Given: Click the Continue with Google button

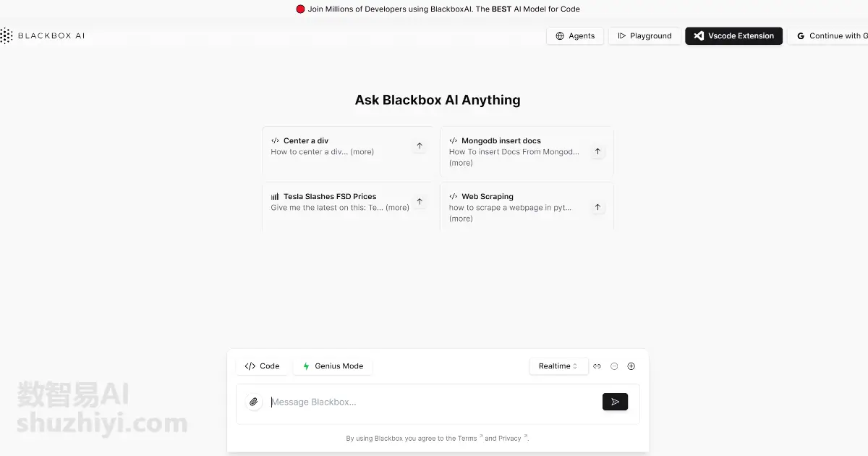Looking at the screenshot, I should pyautogui.click(x=832, y=36).
